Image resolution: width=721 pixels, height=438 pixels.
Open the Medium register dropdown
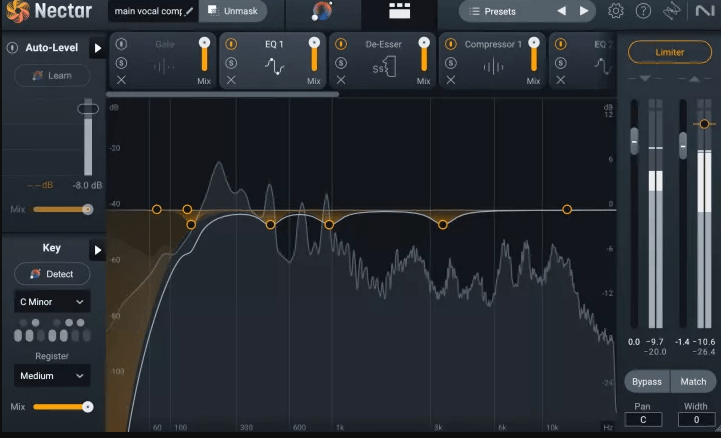pos(52,376)
